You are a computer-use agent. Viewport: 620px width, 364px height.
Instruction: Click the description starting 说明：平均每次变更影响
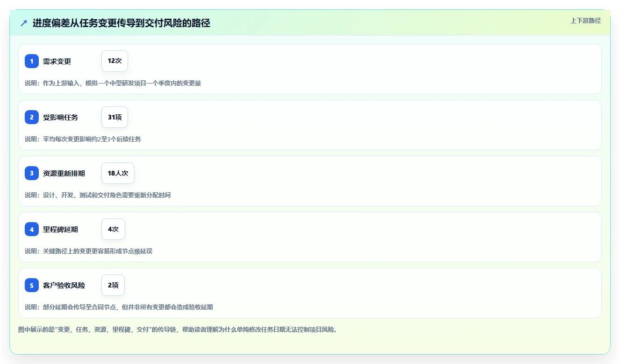pos(83,139)
